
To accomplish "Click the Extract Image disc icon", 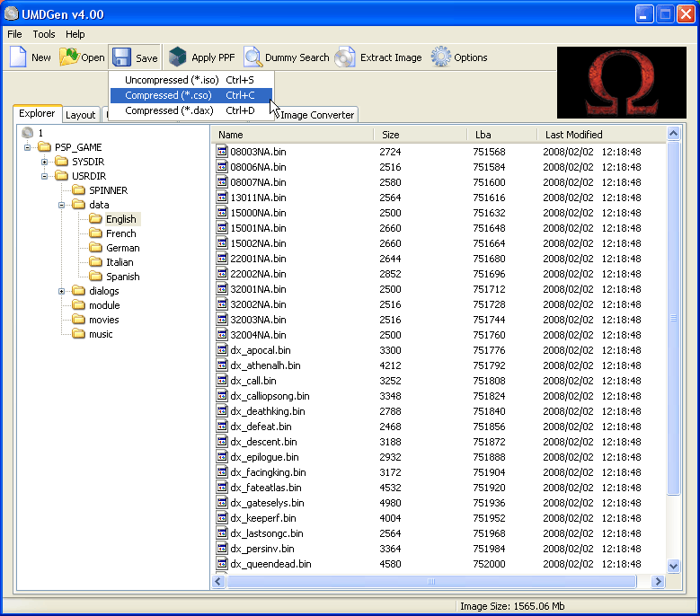I will click(x=345, y=57).
